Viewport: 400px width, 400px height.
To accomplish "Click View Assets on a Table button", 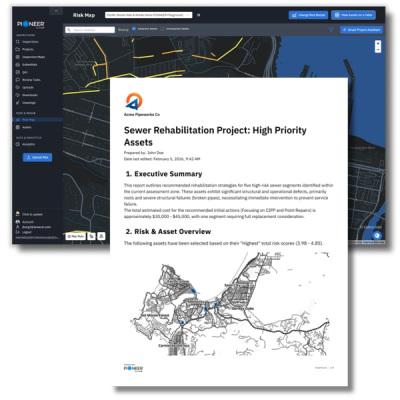I will click(x=353, y=15).
